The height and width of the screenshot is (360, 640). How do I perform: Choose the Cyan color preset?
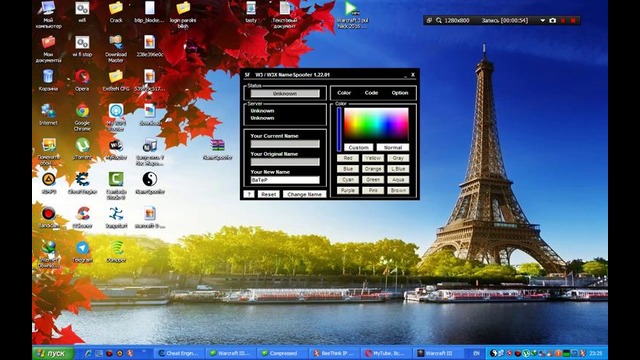pyautogui.click(x=348, y=180)
